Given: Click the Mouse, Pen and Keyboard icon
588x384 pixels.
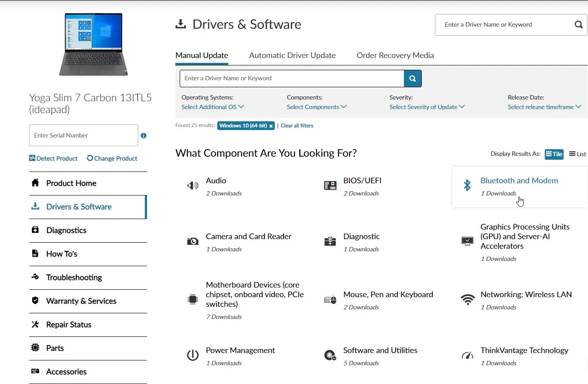Looking at the screenshot, I should click(x=330, y=299).
